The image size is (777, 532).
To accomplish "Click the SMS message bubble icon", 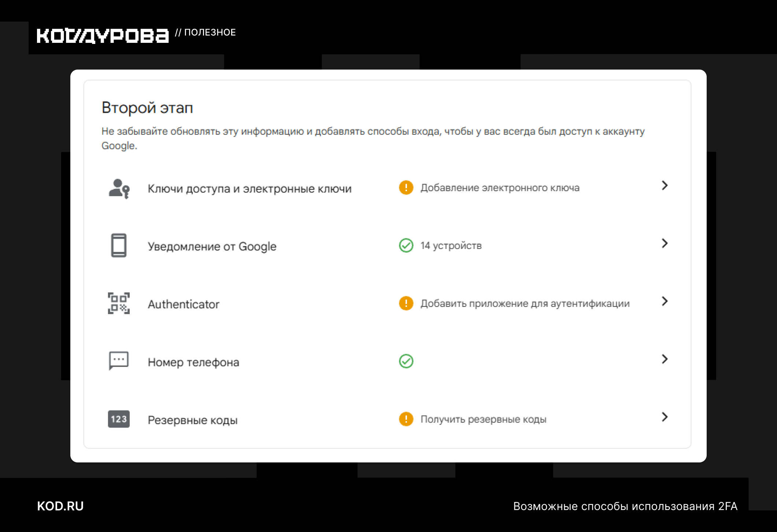I will pyautogui.click(x=119, y=361).
